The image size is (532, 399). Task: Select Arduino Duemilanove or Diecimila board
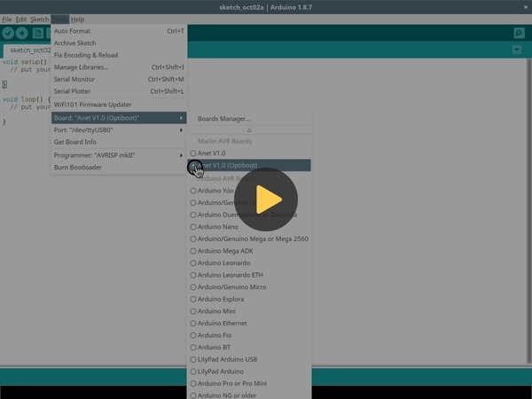point(249,215)
